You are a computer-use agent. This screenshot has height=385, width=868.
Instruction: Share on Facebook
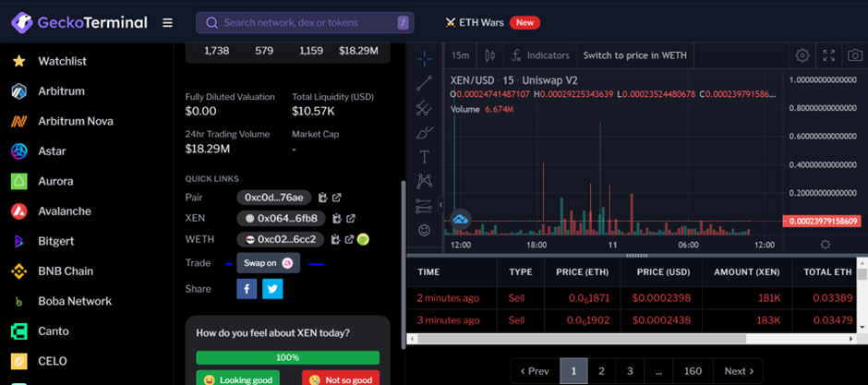pyautogui.click(x=247, y=289)
